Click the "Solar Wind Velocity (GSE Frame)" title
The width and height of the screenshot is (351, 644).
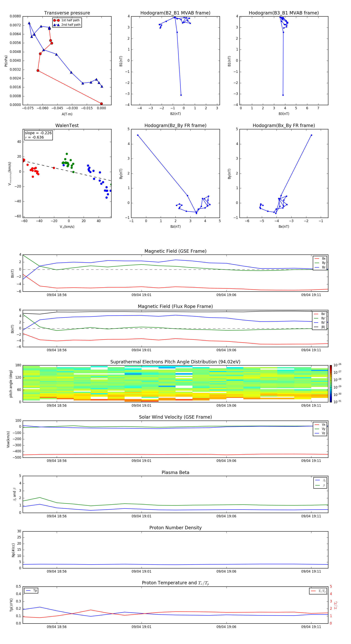pos(175,417)
